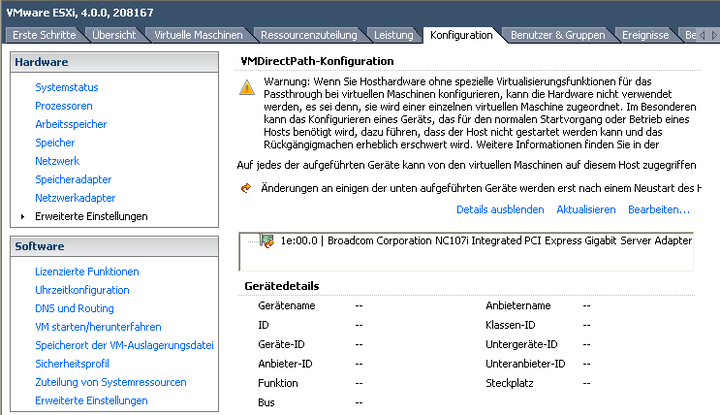Expand the Erweiterte Einstellungen hardware arrow
This screenshot has height=415, width=720.
pyautogui.click(x=22, y=216)
